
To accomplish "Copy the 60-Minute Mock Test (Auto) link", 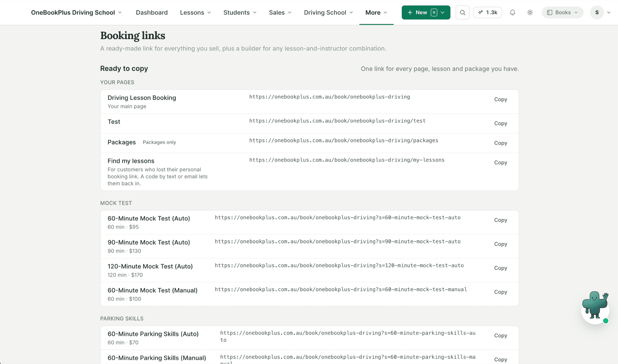I will 501,220.
